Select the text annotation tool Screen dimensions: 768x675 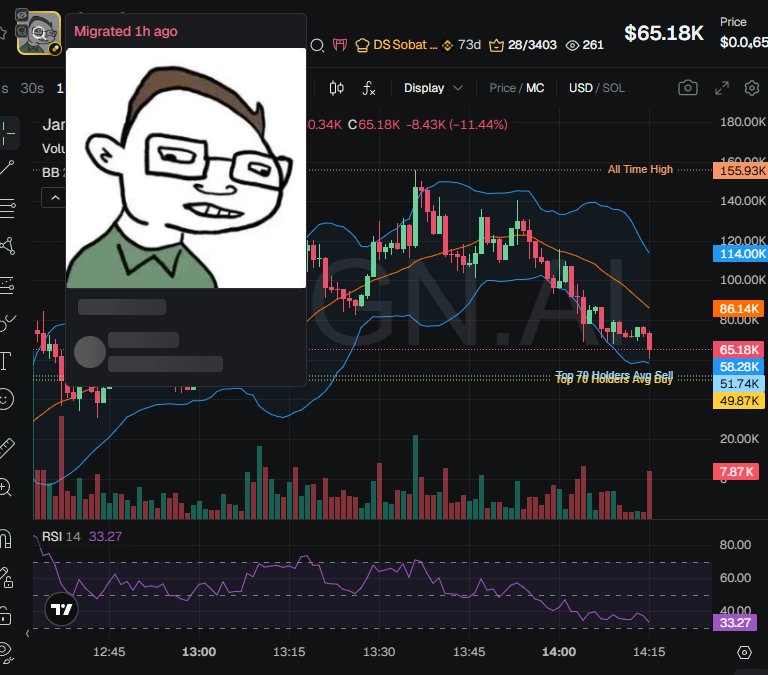(x=5, y=361)
